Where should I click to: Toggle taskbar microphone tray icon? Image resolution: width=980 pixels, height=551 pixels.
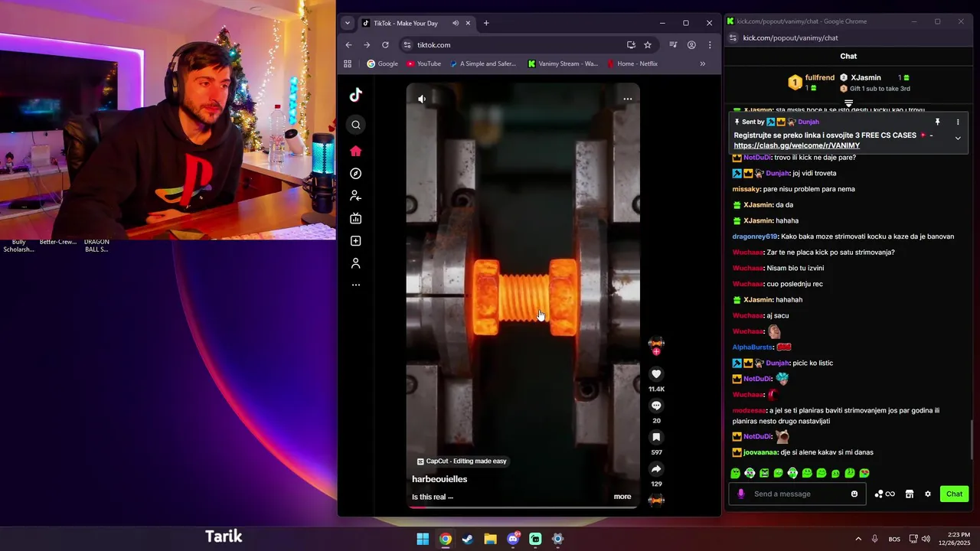pyautogui.click(x=874, y=539)
